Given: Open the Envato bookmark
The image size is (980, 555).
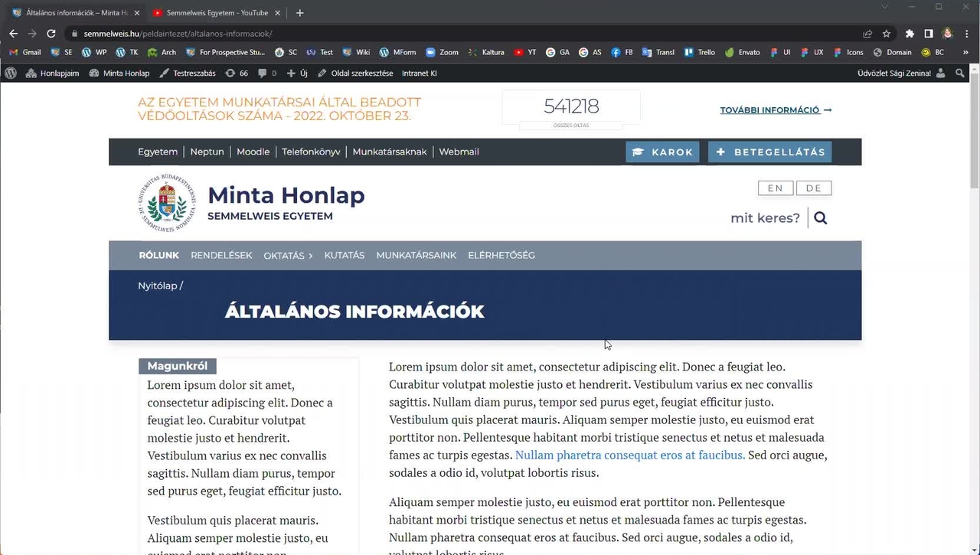Looking at the screenshot, I should (x=743, y=53).
